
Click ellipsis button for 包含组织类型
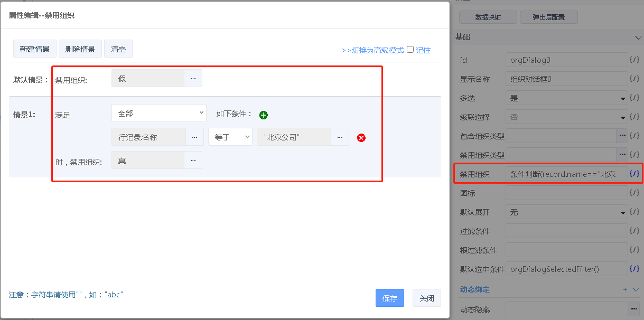click(621, 136)
